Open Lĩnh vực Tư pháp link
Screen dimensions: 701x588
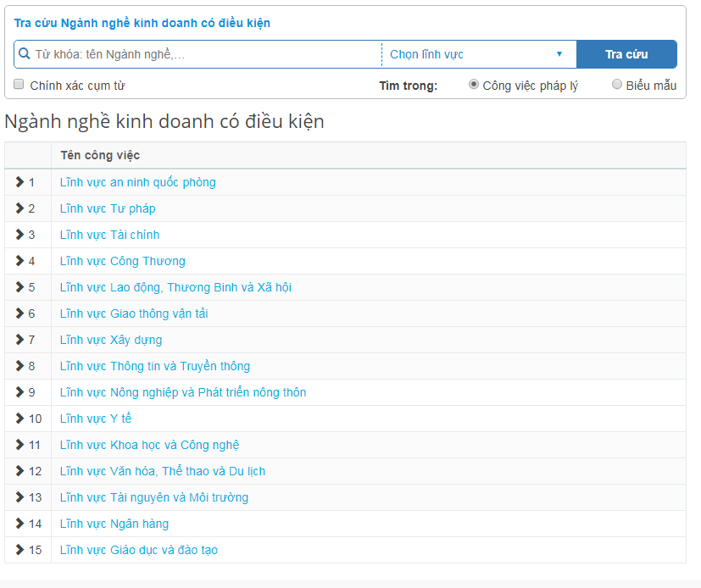point(108,208)
